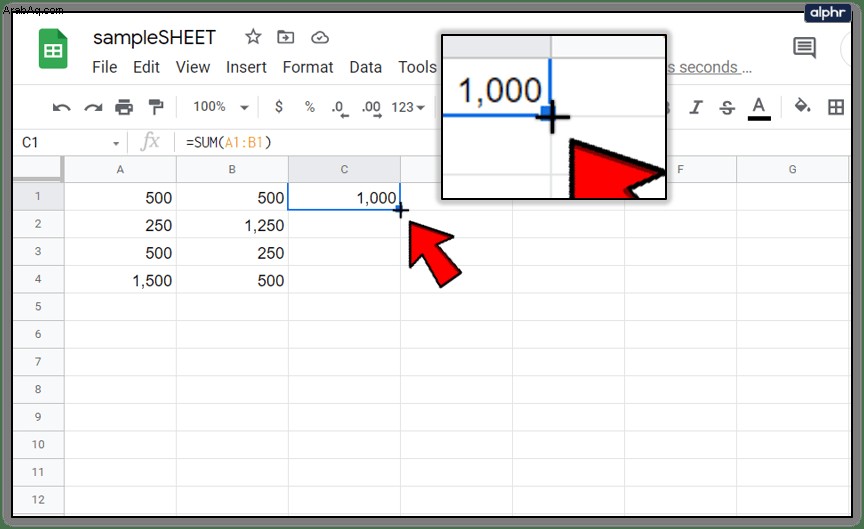
Task: Open the fill color paint bucket
Action: coord(802,106)
